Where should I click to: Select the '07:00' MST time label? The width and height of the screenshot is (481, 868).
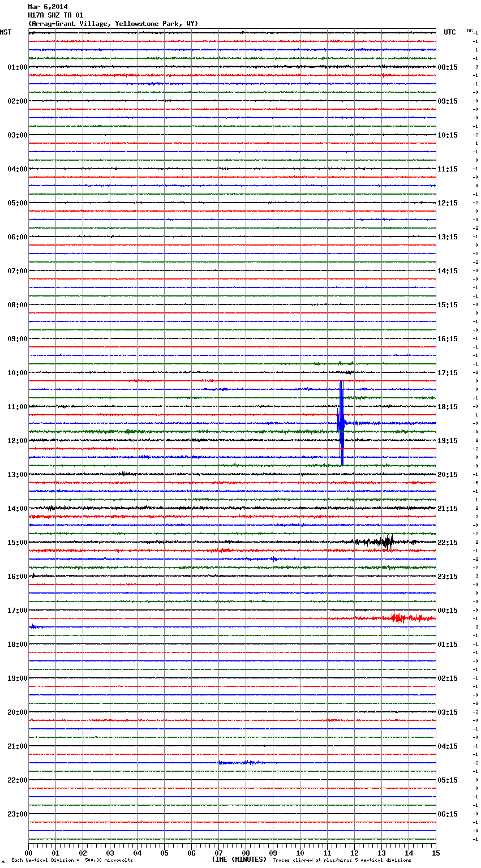point(18,271)
